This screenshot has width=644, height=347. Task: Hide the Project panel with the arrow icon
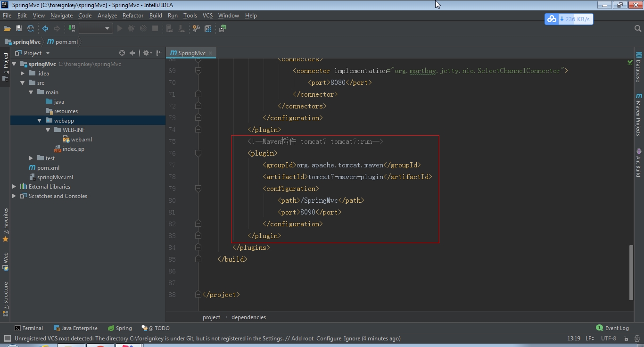(x=159, y=53)
